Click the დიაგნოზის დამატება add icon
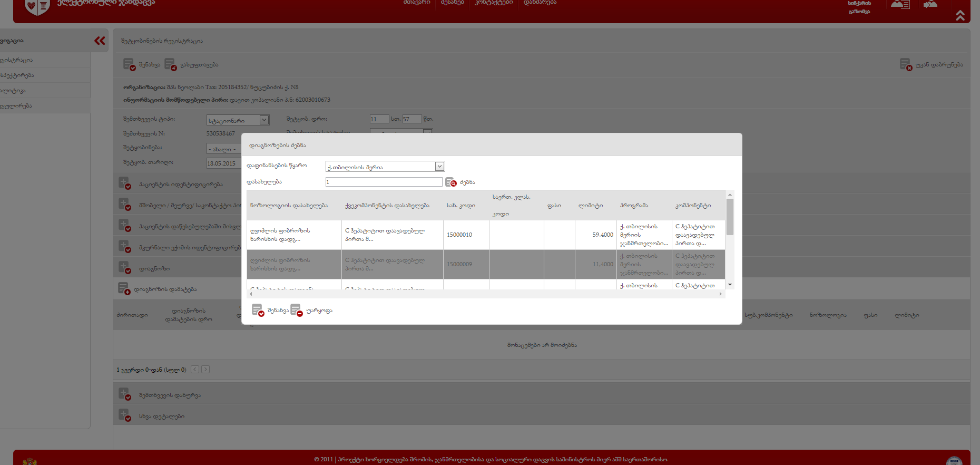This screenshot has width=980, height=465. 123,288
